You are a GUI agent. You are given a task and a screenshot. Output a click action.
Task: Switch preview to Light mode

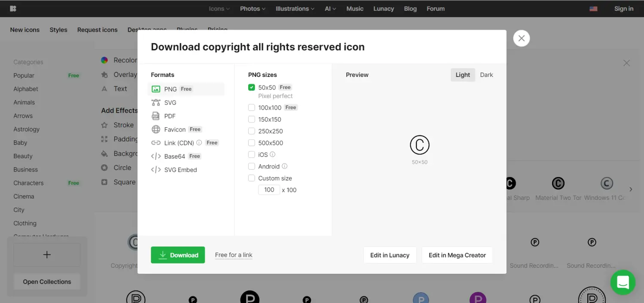(463, 75)
